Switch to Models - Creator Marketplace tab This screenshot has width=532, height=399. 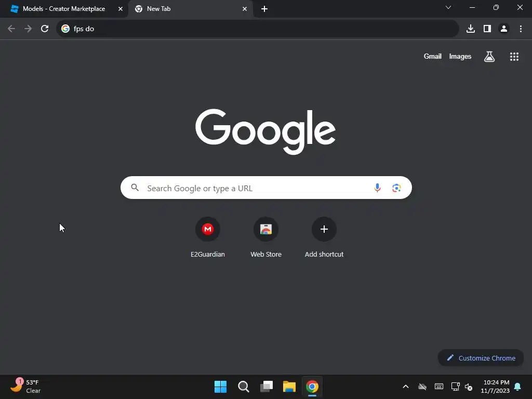tap(64, 9)
